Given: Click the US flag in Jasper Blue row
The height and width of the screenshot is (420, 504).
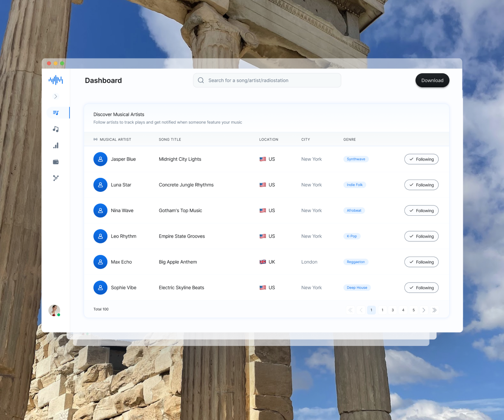Looking at the screenshot, I should coord(263,159).
